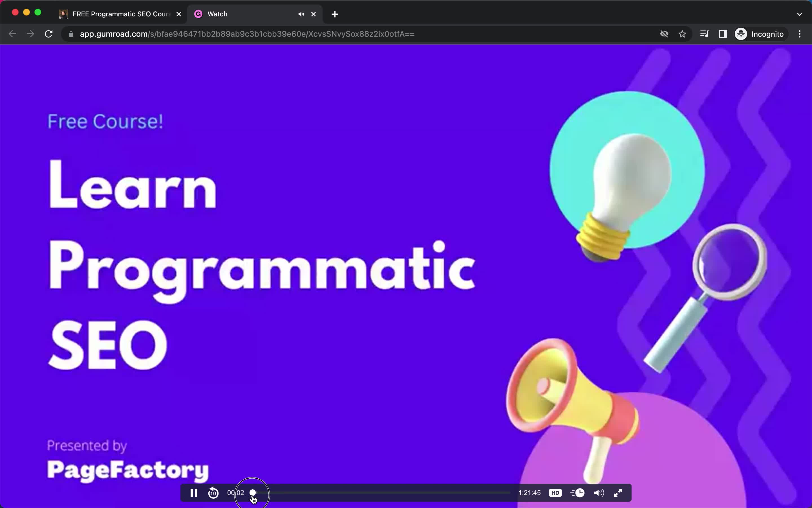This screenshot has width=812, height=508.
Task: Toggle HD quality setting
Action: (x=555, y=493)
